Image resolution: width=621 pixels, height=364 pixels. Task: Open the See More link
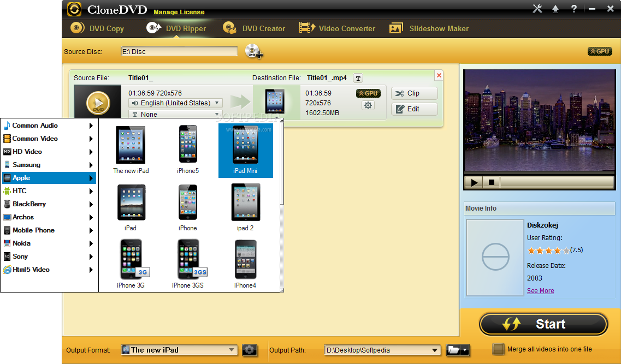(x=540, y=291)
